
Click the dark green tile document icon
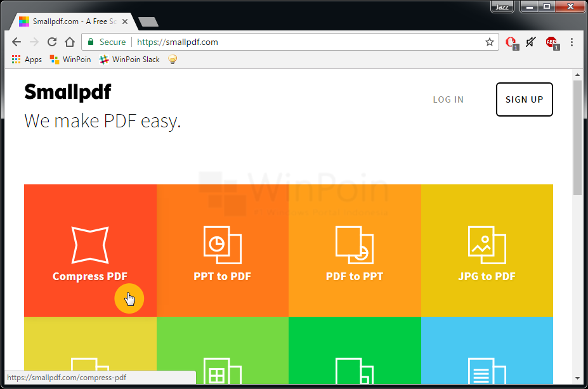click(x=355, y=371)
